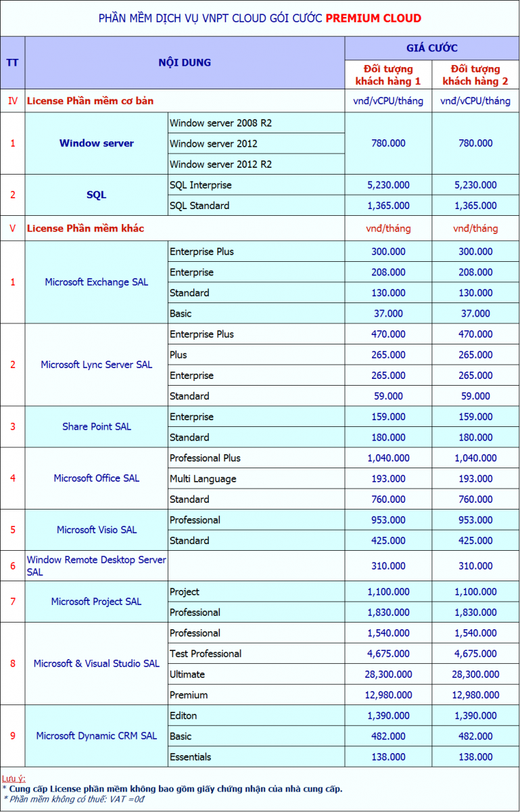Screen dimensions: 520x812
Task: Click the bold 'Window server' group cell
Action: pyautogui.click(x=97, y=143)
